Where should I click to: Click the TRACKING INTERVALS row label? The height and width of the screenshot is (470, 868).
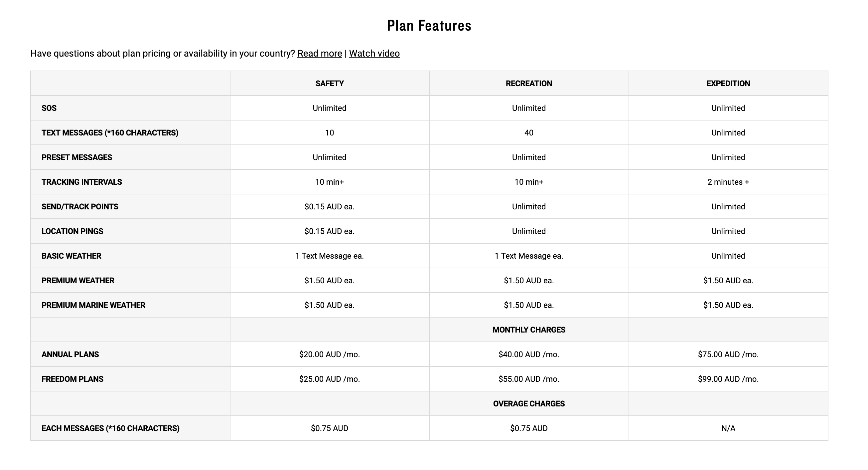(81, 182)
